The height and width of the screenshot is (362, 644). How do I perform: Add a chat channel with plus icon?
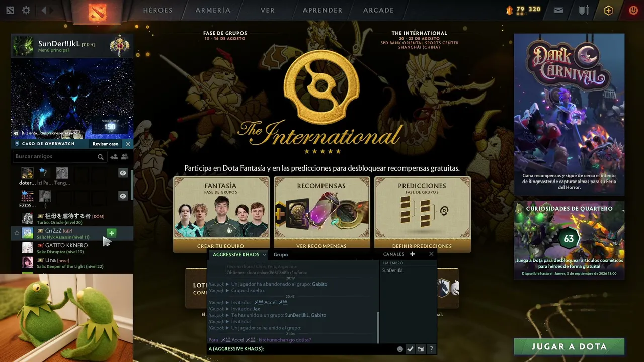pyautogui.click(x=413, y=254)
